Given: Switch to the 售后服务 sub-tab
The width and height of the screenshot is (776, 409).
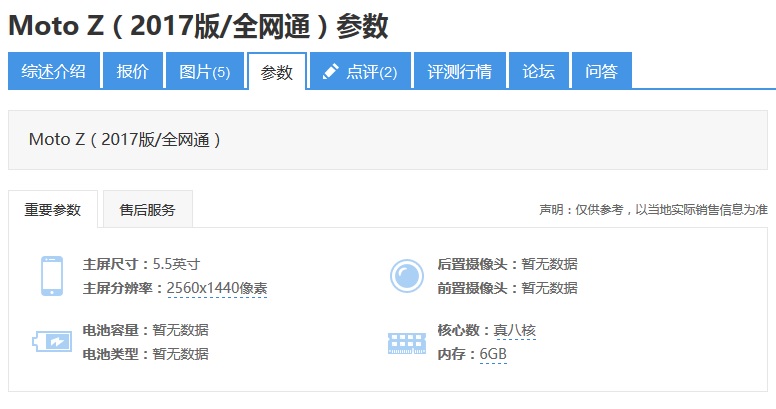Looking at the screenshot, I should [147, 210].
